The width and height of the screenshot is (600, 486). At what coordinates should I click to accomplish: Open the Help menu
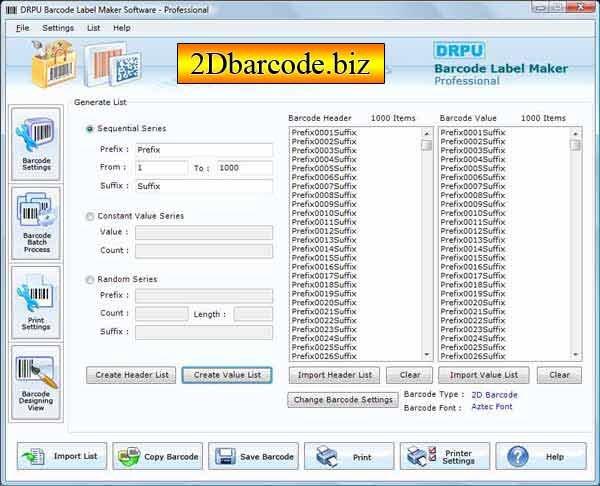click(122, 28)
